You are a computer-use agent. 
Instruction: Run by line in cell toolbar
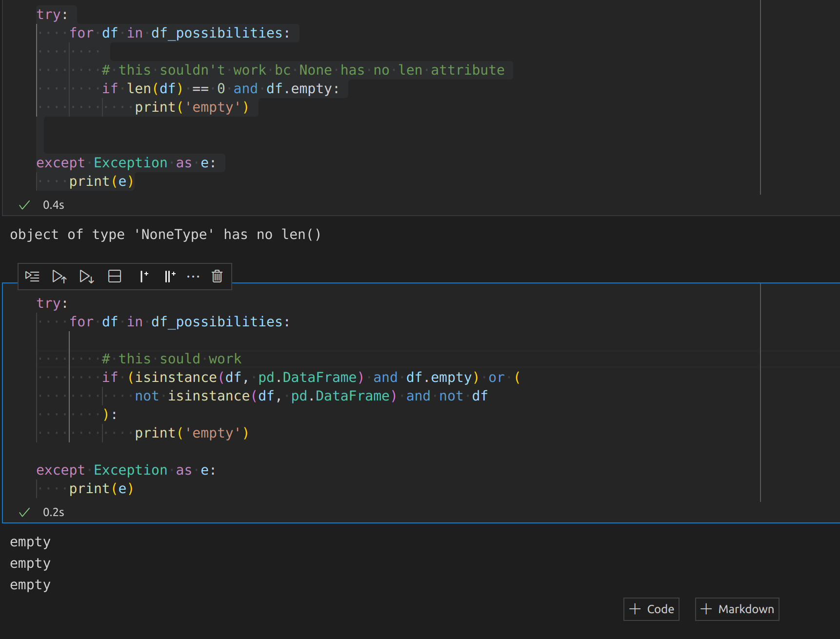(32, 277)
